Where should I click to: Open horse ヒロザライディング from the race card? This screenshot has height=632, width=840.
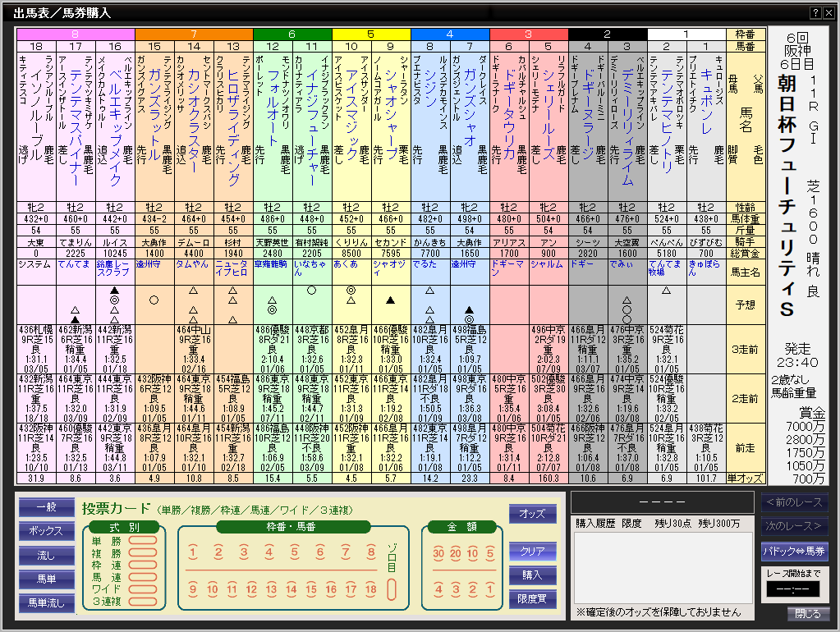(x=233, y=127)
